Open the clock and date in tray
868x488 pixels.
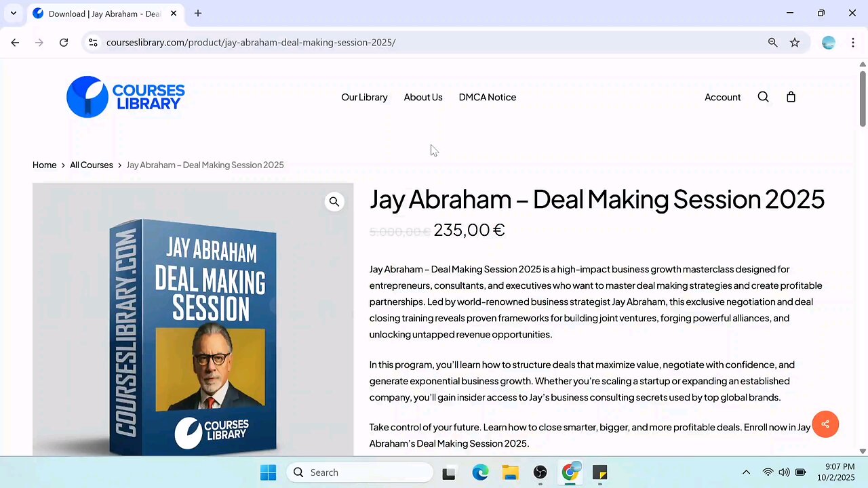(x=835, y=472)
